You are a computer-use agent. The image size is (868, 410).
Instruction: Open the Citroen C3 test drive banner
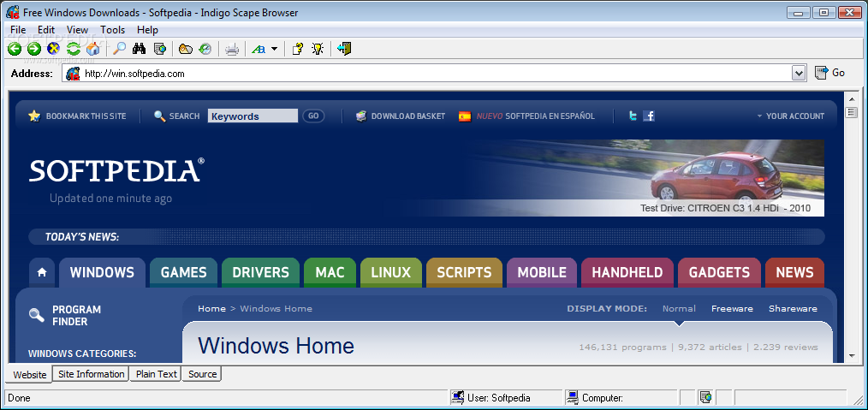click(x=645, y=178)
